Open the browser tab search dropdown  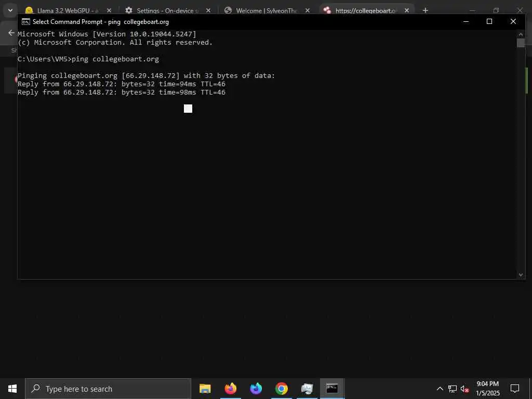click(10, 10)
